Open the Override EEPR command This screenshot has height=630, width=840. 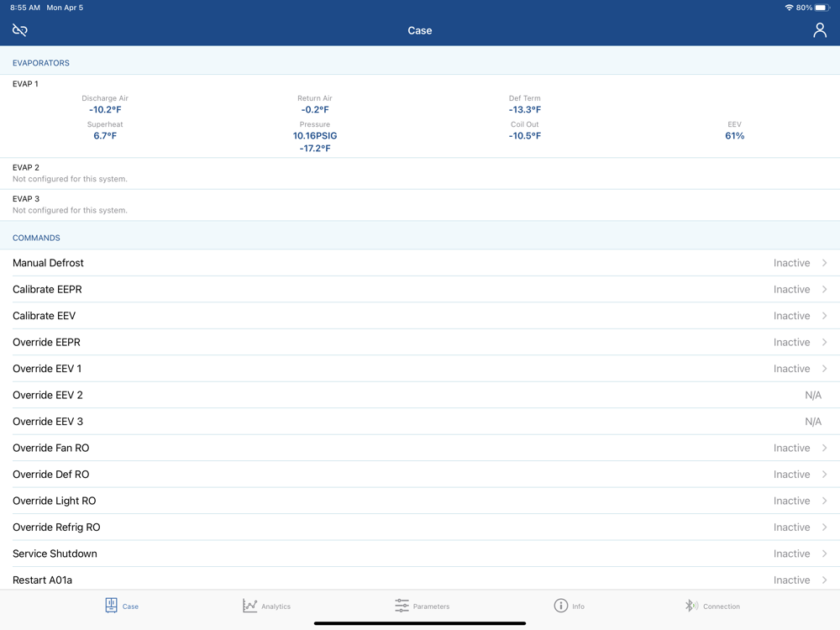point(420,343)
